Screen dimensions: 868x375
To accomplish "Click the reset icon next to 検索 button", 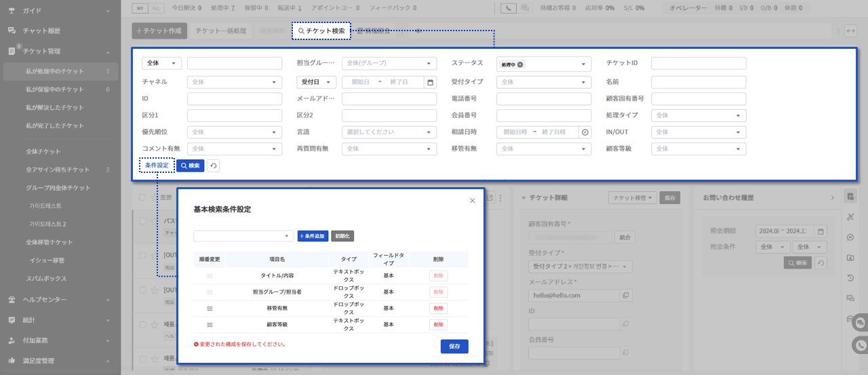I will pos(213,165).
